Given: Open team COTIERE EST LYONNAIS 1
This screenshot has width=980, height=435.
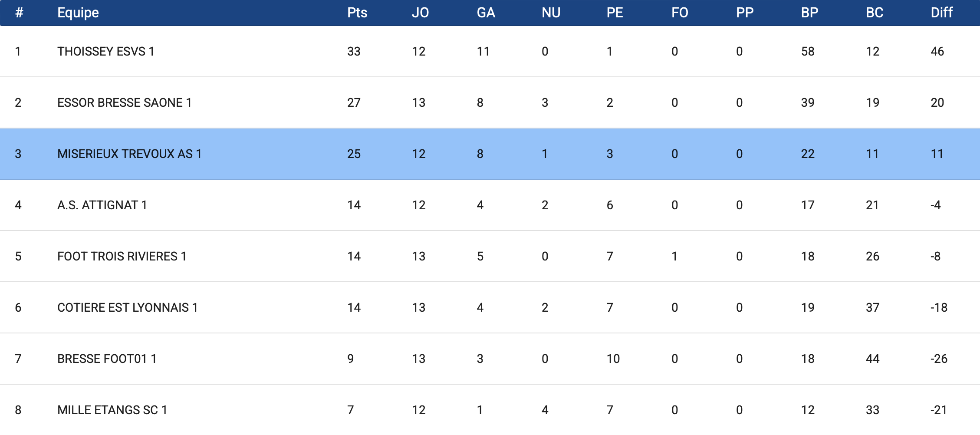Looking at the screenshot, I should pos(128,308).
